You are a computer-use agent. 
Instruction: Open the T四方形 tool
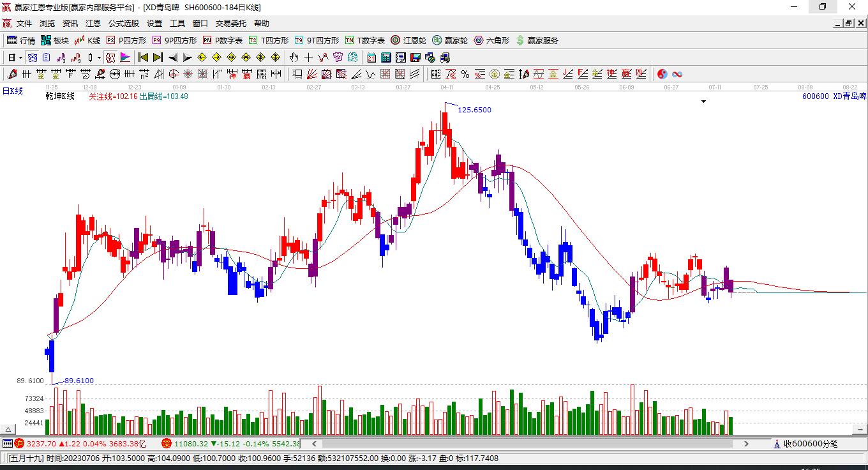[x=269, y=40]
